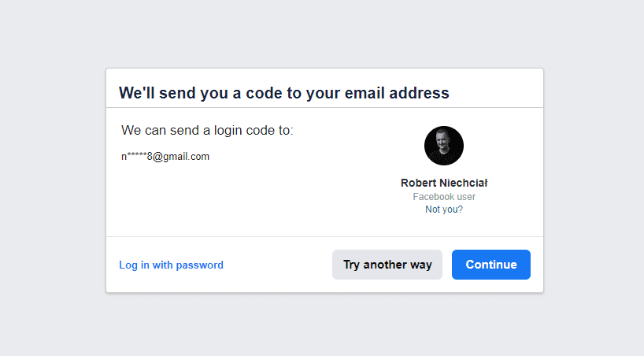The width and height of the screenshot is (644, 356).
Task: Tap the black-and-white avatar photo
Action: 444,146
